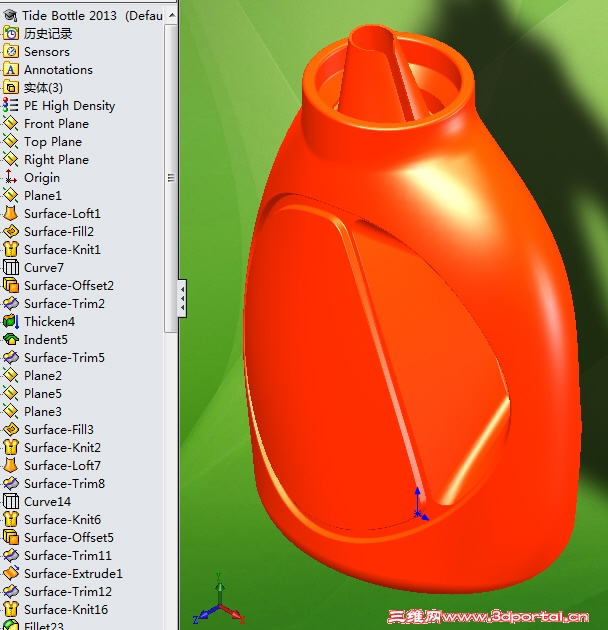Click the feature tree vertical scrollbar thumb

(171, 178)
